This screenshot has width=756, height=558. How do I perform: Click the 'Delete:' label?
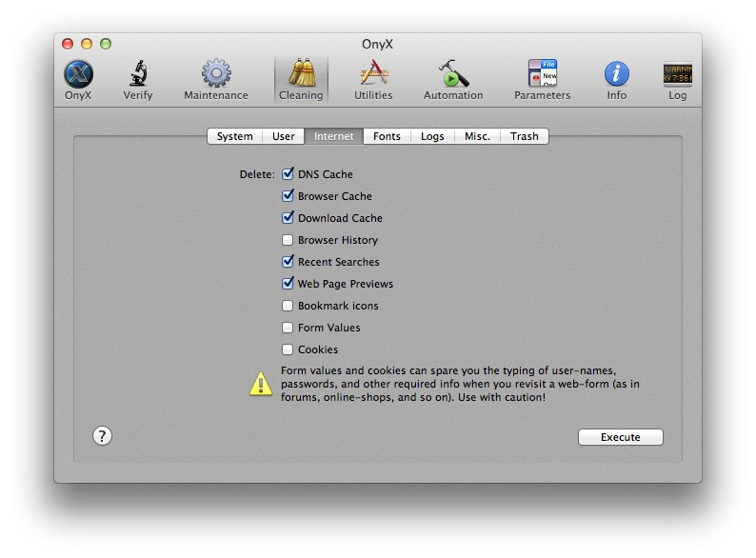257,174
